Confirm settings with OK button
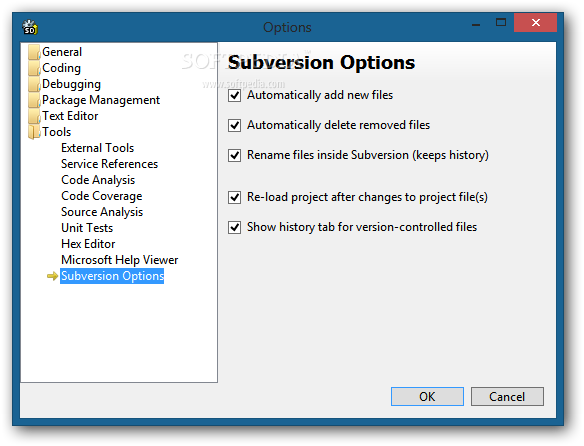584x446 pixels. tap(427, 396)
